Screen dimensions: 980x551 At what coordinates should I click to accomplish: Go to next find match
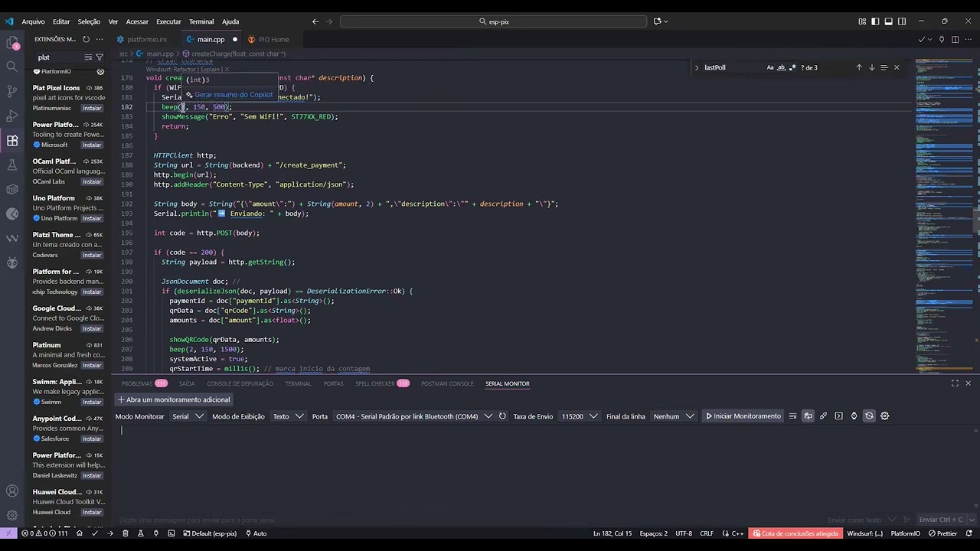tap(871, 67)
